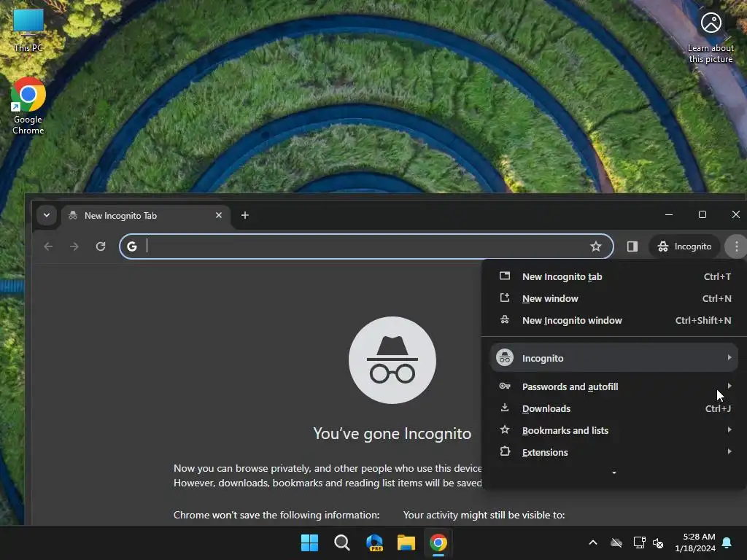The image size is (747, 560).
Task: Close the New Incognito Tab
Action: tap(219, 215)
